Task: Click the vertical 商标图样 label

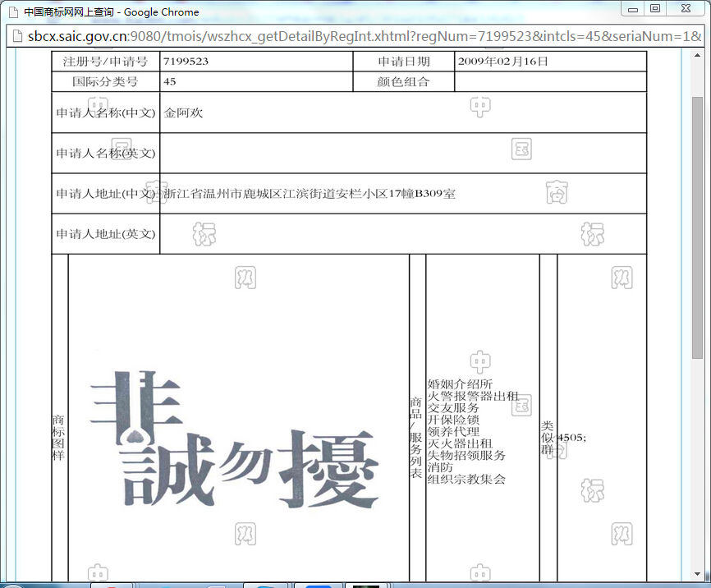Action: click(x=58, y=438)
